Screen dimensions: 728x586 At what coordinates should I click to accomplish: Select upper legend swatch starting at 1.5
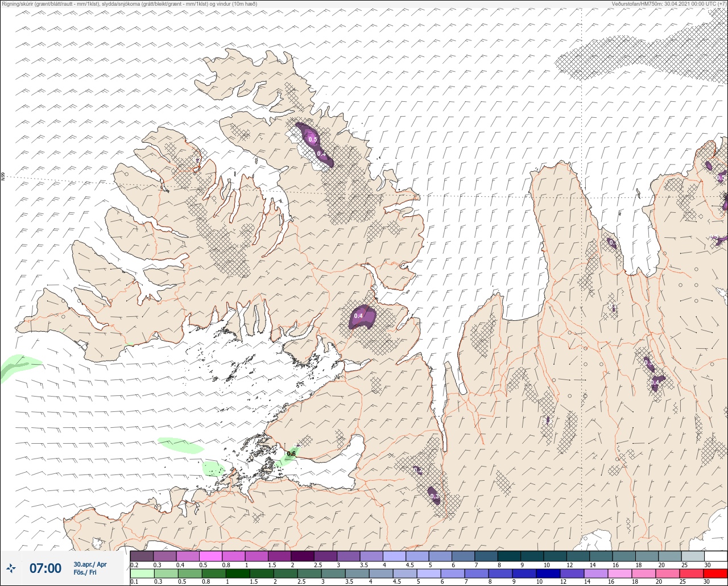coord(279,556)
